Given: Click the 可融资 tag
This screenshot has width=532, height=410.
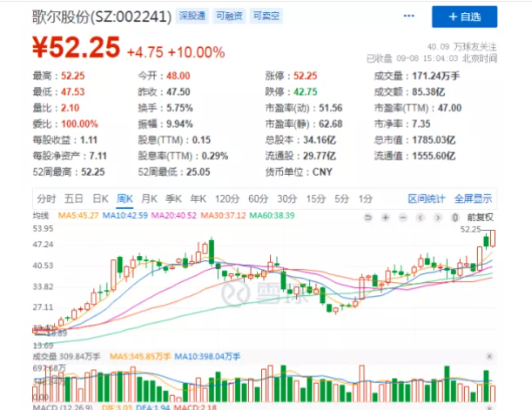Looking at the screenshot, I should (229, 16).
